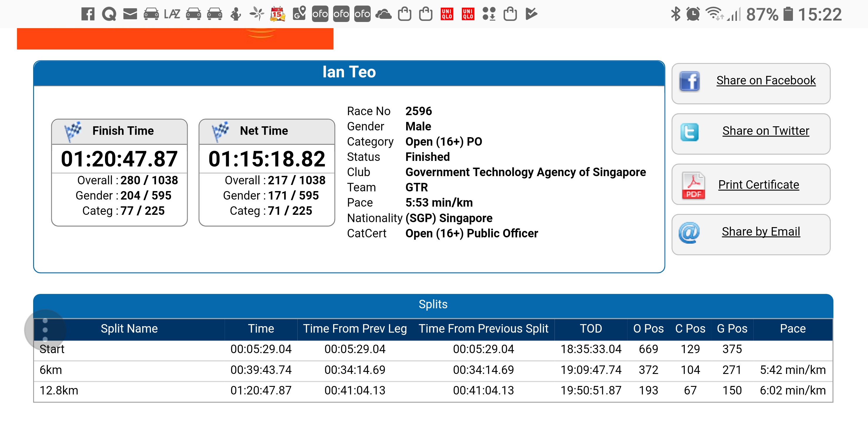Tap the red Uniqlo notification icon

click(447, 14)
